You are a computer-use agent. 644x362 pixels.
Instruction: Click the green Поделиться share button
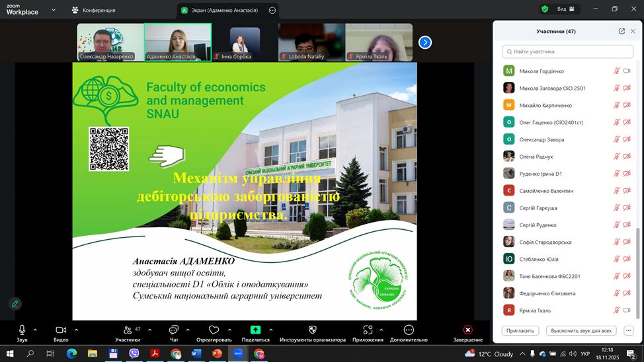coord(255,330)
